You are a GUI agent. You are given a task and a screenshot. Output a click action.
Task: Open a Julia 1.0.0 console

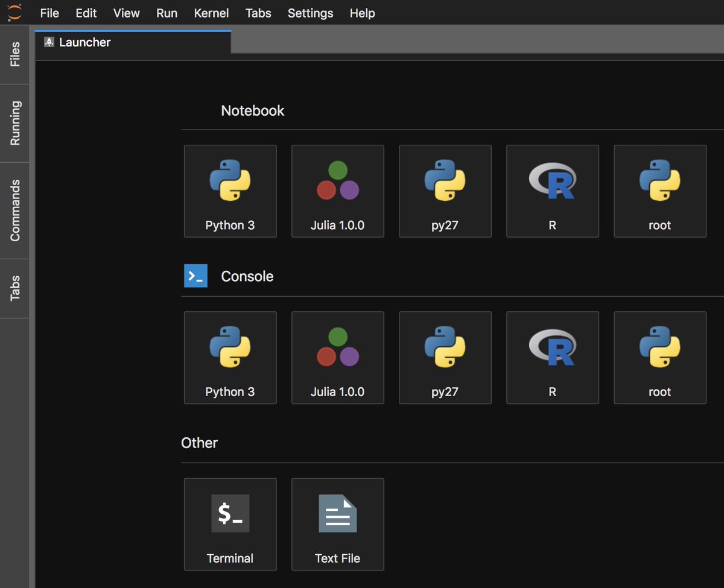point(337,358)
